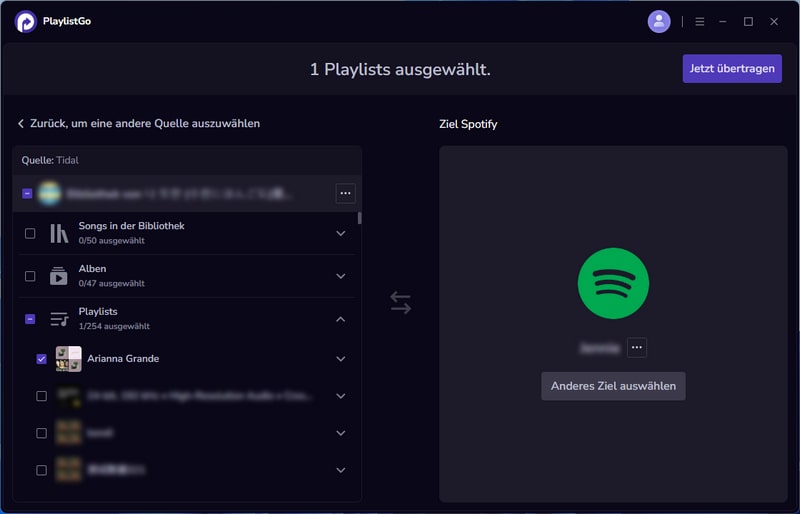Screen dimensions: 800x514
Task: Check the Alben checkbox
Action: click(x=30, y=276)
